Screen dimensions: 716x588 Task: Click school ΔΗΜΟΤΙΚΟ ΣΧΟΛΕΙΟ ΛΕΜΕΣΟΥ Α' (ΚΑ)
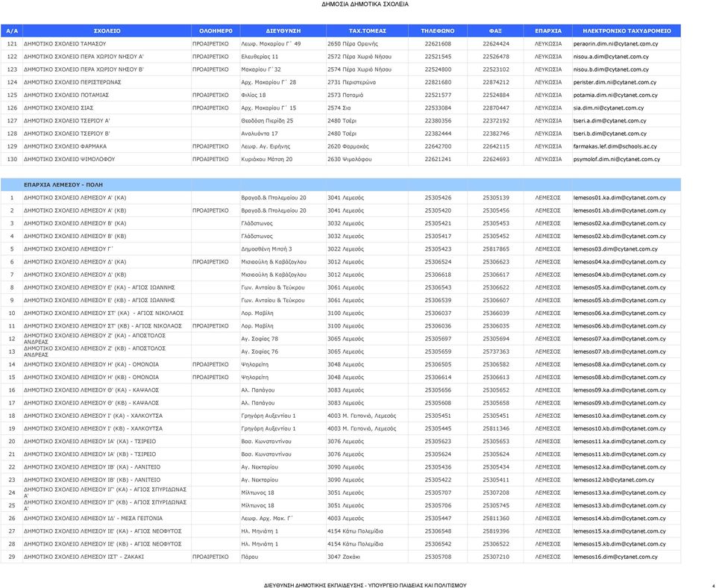(x=75, y=198)
